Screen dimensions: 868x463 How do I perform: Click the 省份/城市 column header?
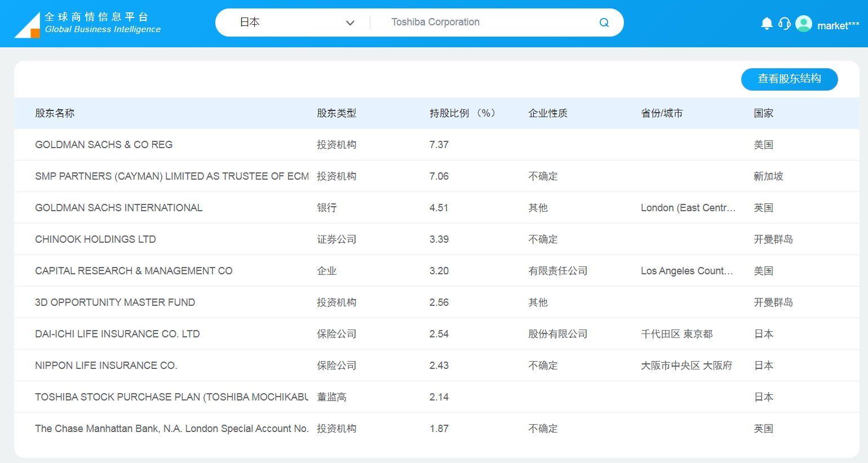[662, 113]
